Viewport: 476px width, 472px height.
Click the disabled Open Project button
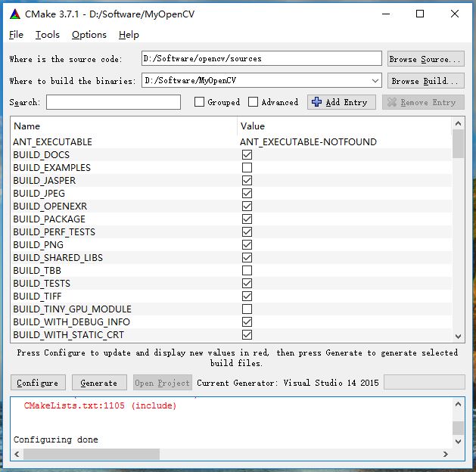[163, 383]
